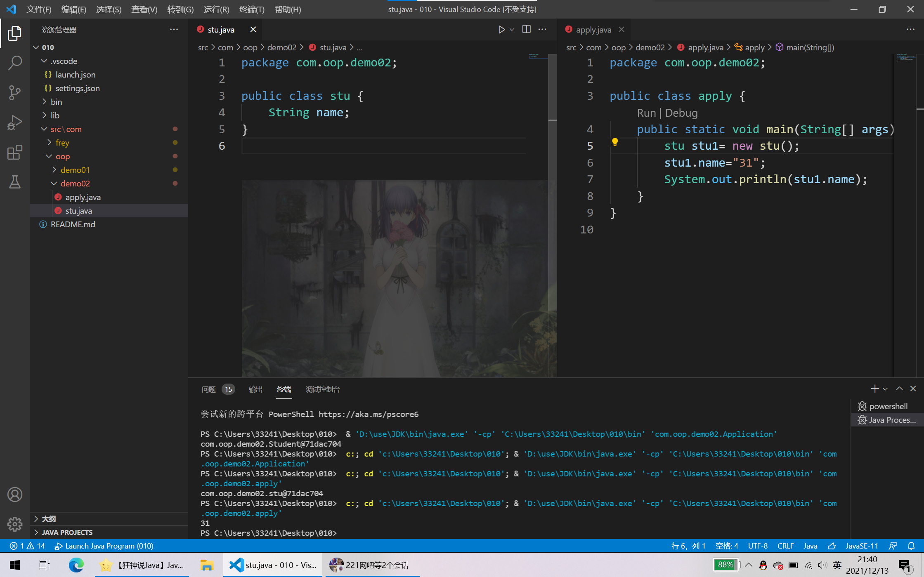The height and width of the screenshot is (577, 924).
Task: Expand the JAVA PROJECTS section
Action: (x=67, y=532)
